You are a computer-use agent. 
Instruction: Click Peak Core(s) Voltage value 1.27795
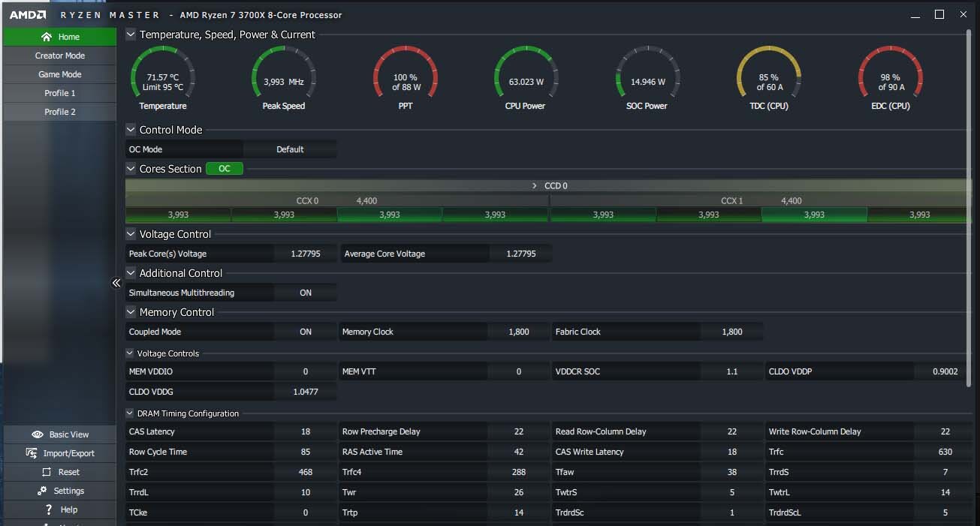[x=306, y=254]
